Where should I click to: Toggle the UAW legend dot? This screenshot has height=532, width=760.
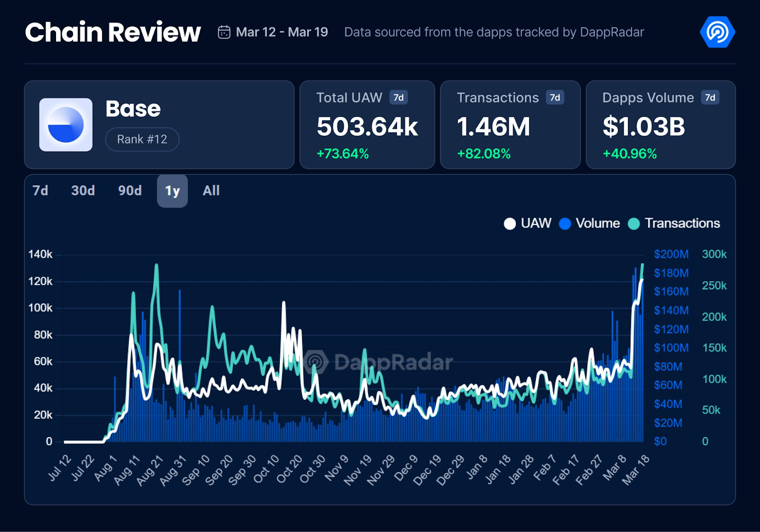(x=510, y=224)
